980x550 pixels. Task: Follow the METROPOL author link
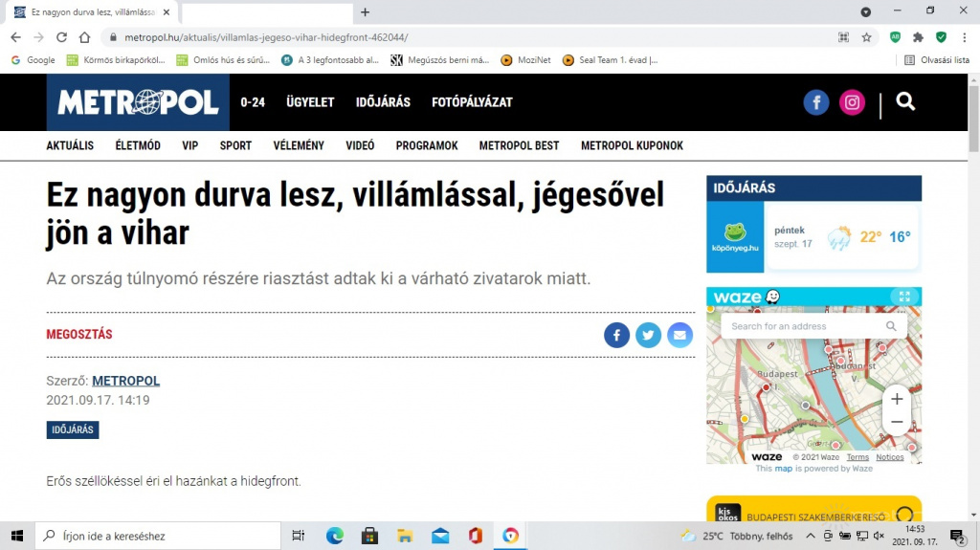pyautogui.click(x=125, y=381)
